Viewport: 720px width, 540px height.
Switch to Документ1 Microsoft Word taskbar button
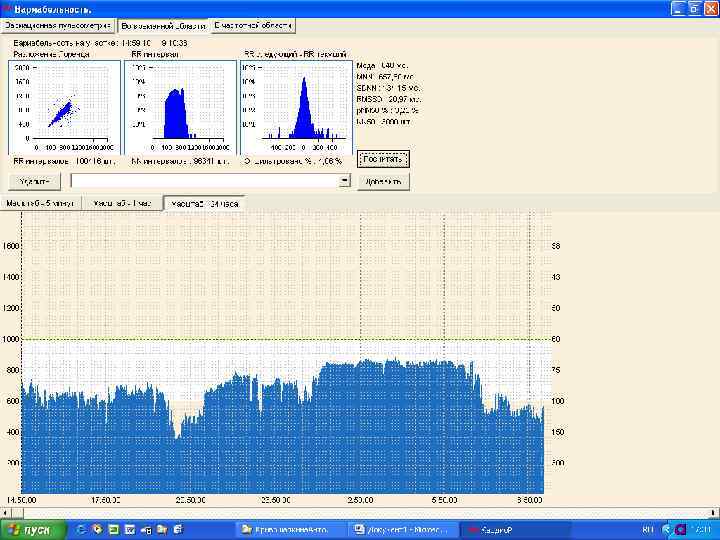click(403, 530)
